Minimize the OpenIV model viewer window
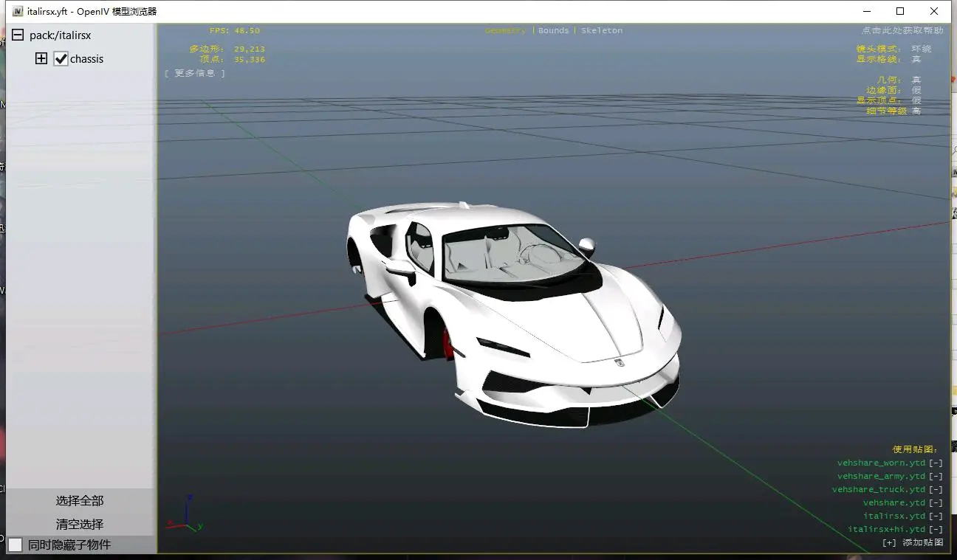957x560 pixels. (867, 11)
